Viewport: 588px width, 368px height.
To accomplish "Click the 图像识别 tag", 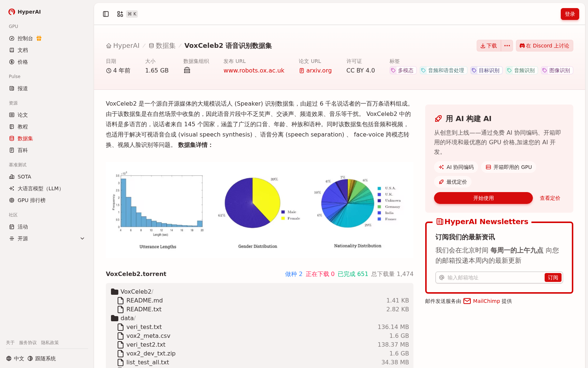I will (x=557, y=70).
